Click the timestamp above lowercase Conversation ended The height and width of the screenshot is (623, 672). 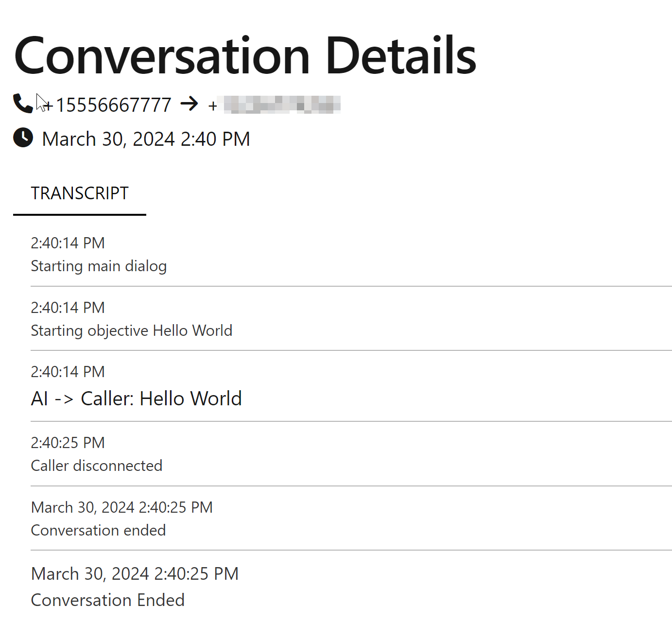(x=121, y=507)
